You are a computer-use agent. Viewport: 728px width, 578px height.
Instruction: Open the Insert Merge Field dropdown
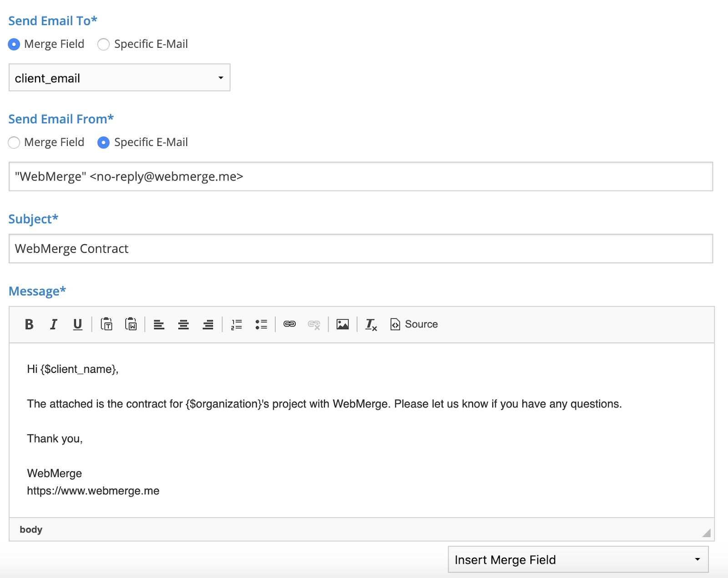578,559
